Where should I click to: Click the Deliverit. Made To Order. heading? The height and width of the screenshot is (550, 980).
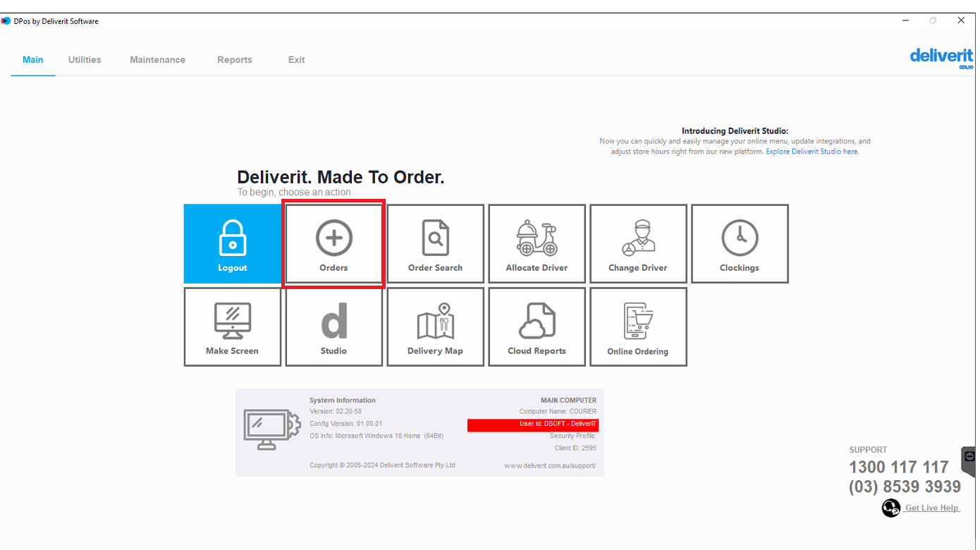point(341,177)
